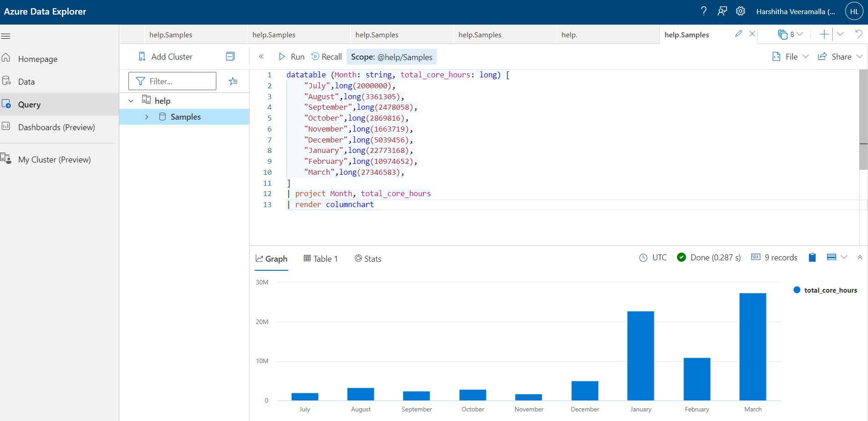Click the Scope: @help/Samples label
The image size is (868, 421).
click(392, 57)
